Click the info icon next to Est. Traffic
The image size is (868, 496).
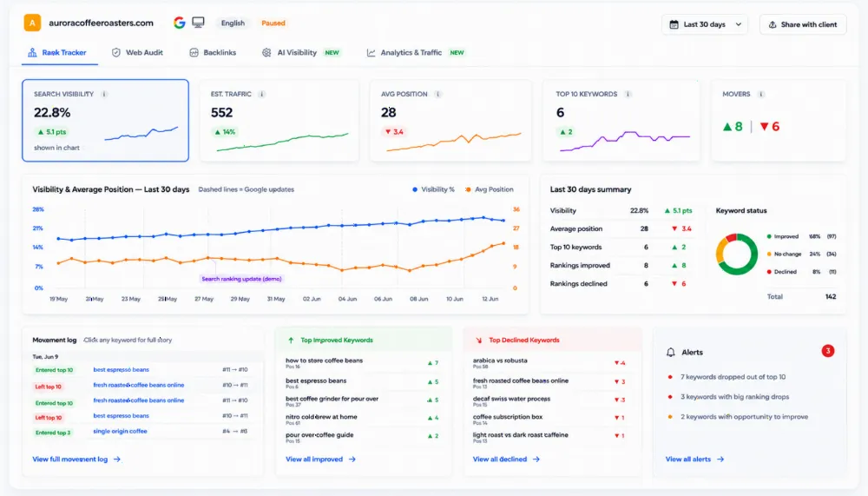pos(262,94)
